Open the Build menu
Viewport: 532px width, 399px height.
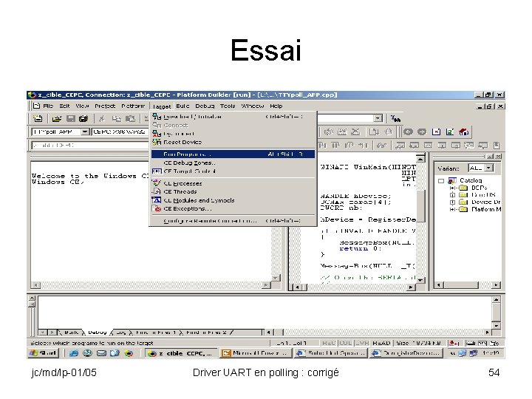point(183,106)
